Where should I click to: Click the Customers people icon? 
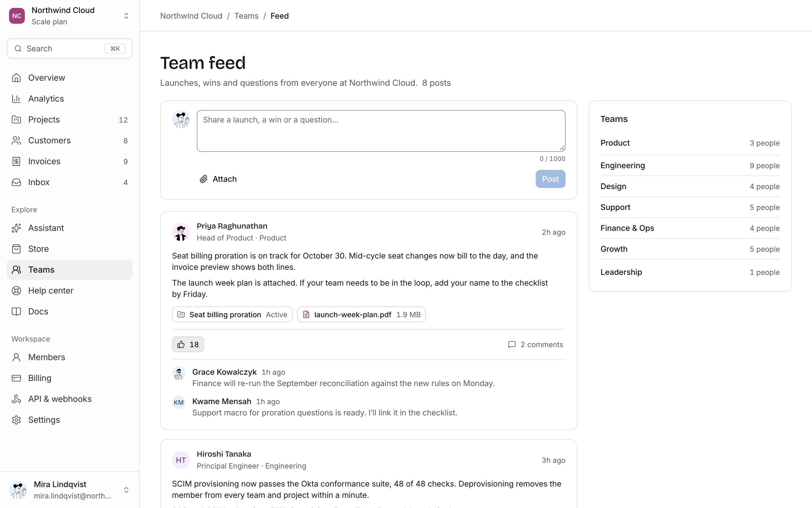pyautogui.click(x=16, y=140)
